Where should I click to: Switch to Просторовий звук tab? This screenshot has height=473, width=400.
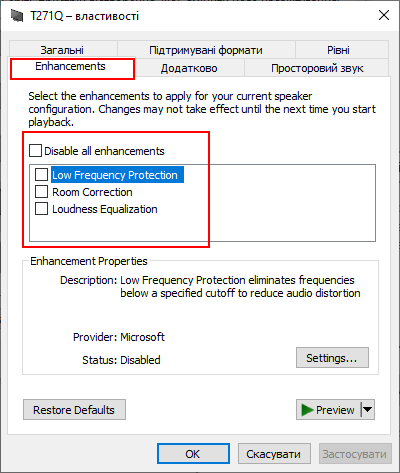coord(317,68)
